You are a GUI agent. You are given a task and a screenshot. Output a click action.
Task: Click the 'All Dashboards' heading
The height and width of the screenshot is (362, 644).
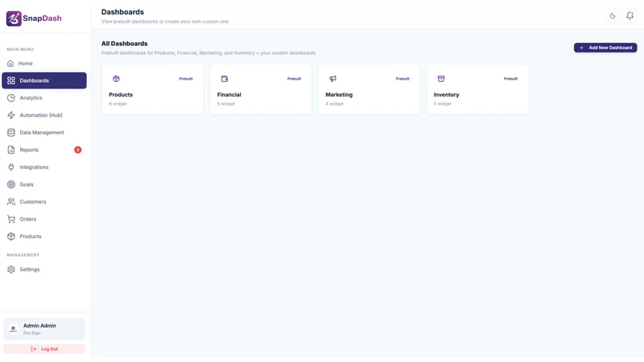(x=125, y=43)
